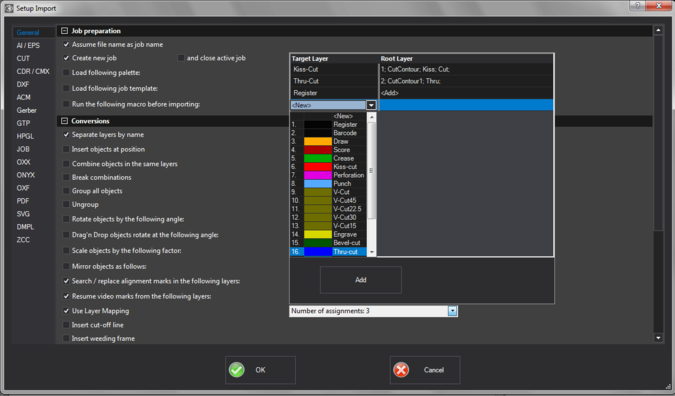This screenshot has height=396, width=675.
Task: Click the Cancel button
Action: coord(425,370)
